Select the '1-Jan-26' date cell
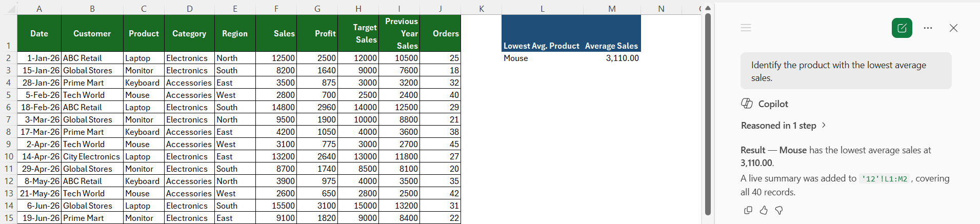This screenshot has height=224, width=980. 39,58
